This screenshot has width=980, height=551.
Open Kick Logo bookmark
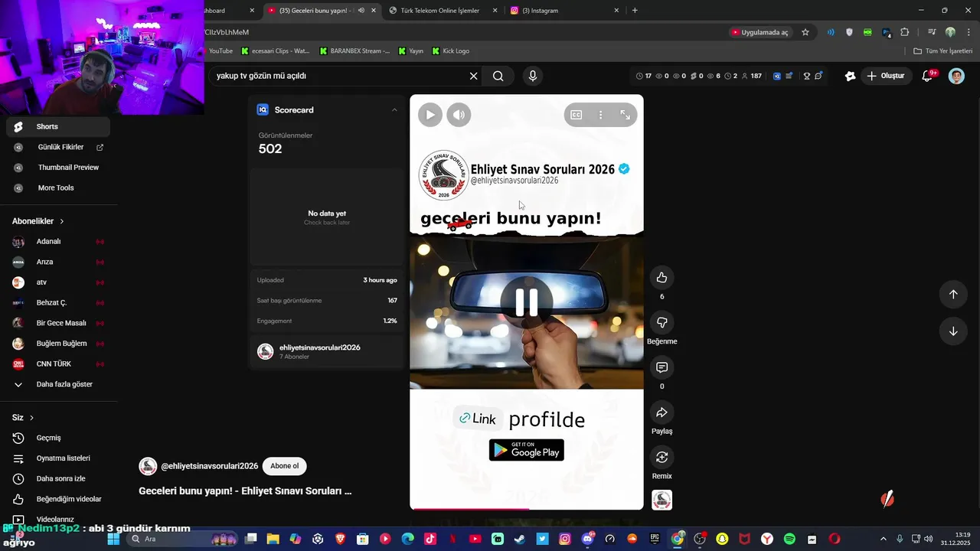(451, 51)
